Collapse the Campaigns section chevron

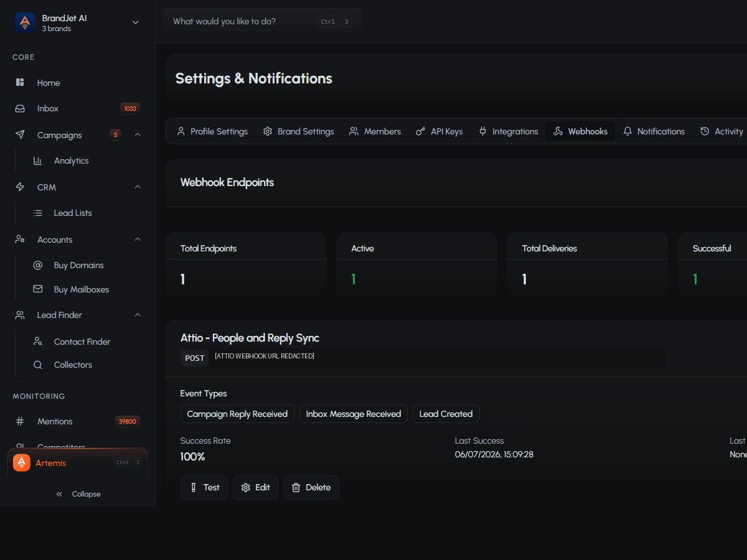tap(138, 134)
